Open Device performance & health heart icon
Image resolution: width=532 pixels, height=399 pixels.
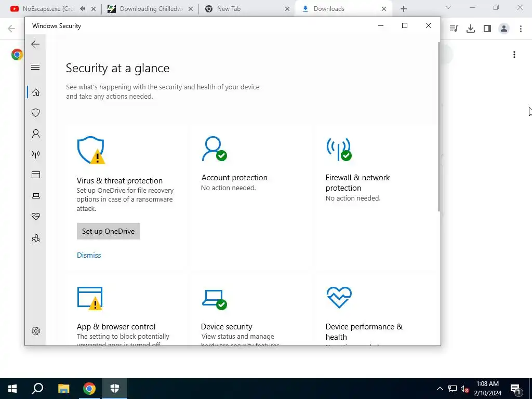click(36, 217)
